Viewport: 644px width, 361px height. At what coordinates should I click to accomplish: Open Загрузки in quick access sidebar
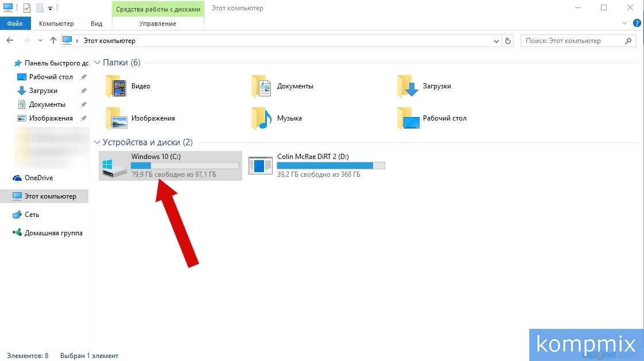(37, 91)
